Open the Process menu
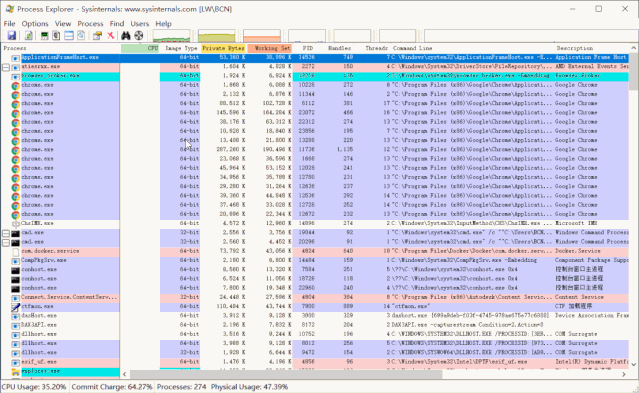 (90, 24)
